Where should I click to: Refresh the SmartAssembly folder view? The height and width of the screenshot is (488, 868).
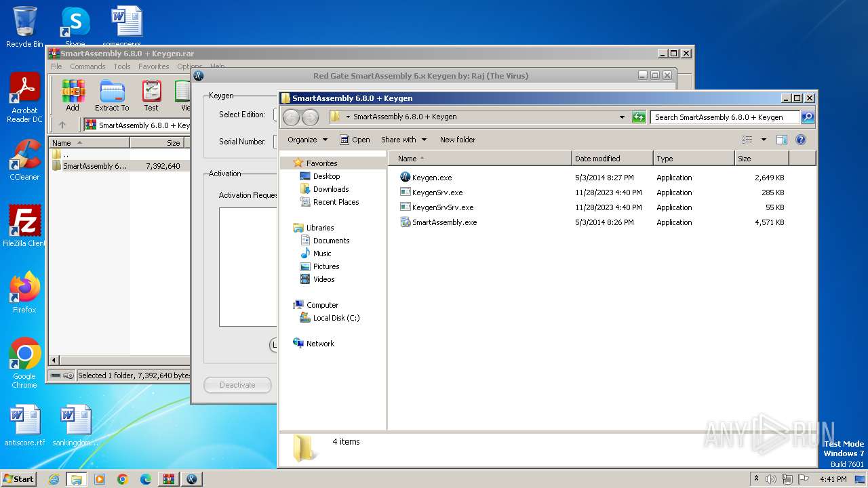pyautogui.click(x=639, y=117)
